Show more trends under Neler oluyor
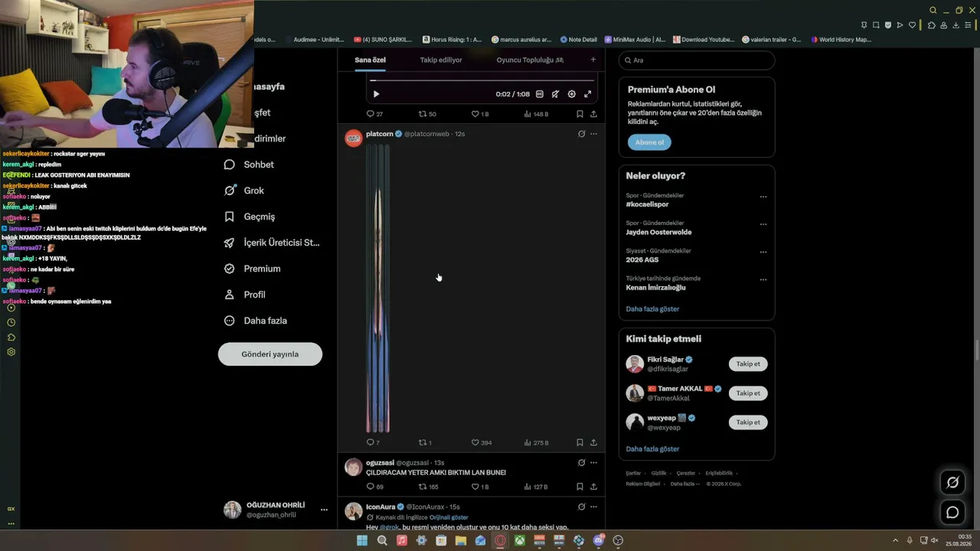The image size is (980, 551). [652, 309]
